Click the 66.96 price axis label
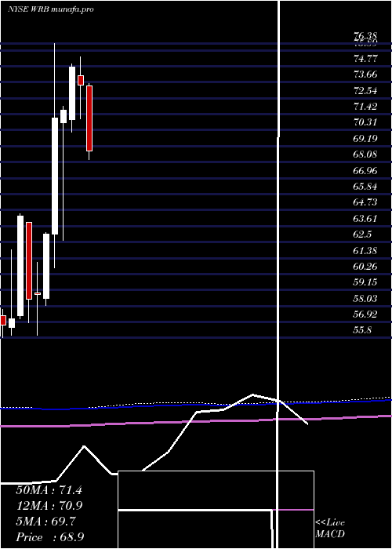 coord(365,170)
